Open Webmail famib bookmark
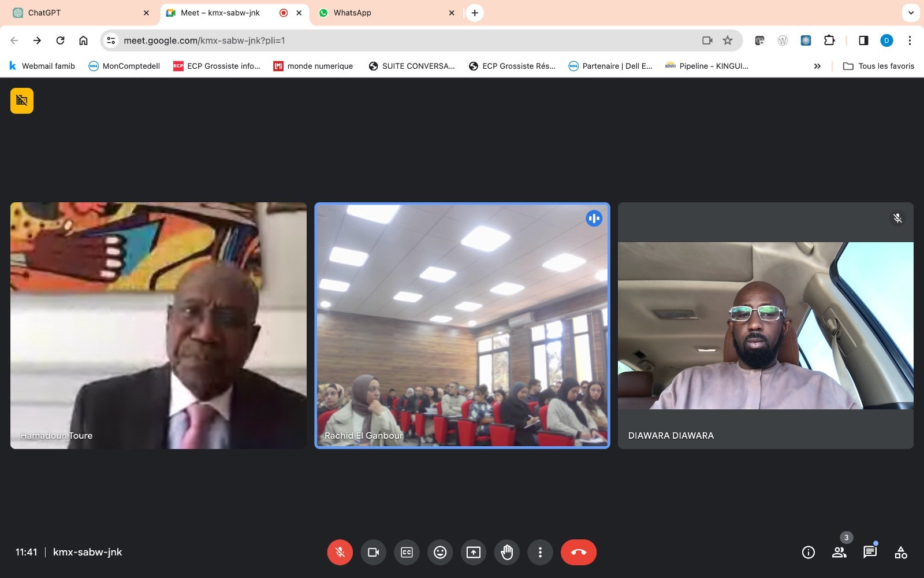 pyautogui.click(x=42, y=66)
